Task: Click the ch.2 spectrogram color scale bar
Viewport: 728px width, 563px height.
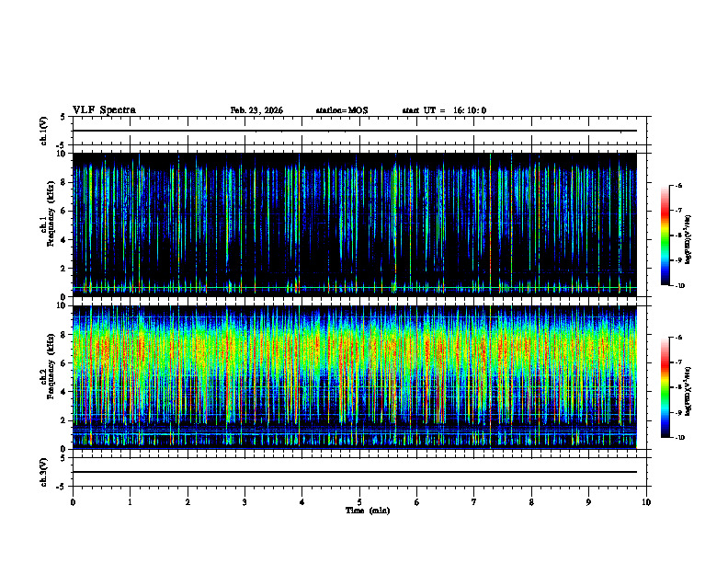Action: point(665,387)
